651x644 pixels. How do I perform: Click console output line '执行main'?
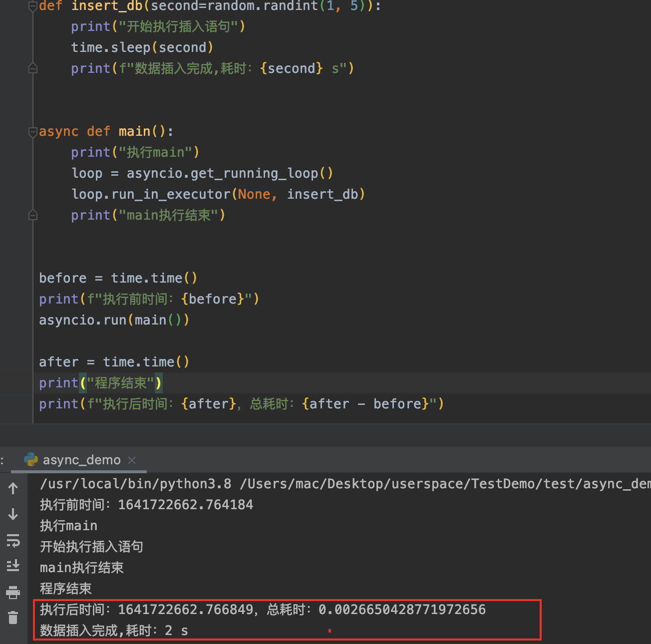click(x=69, y=526)
